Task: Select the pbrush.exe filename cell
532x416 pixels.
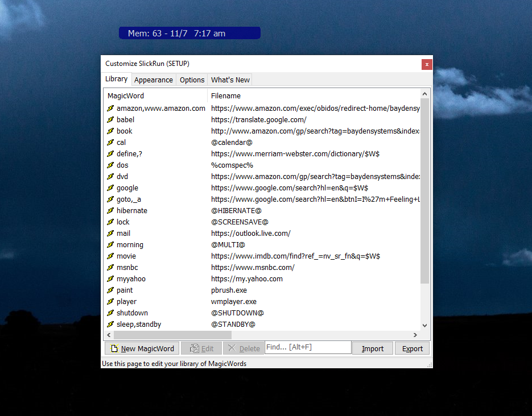Action: [x=229, y=290]
